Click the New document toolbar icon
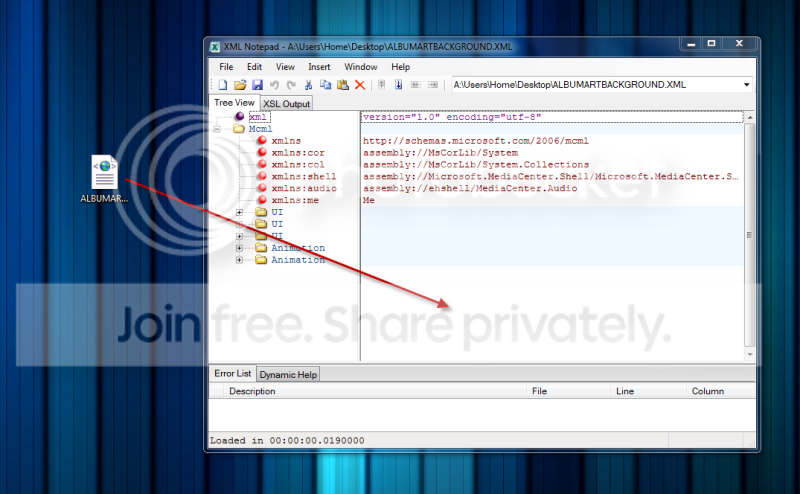Viewport: 800px width, 494px height. point(223,85)
